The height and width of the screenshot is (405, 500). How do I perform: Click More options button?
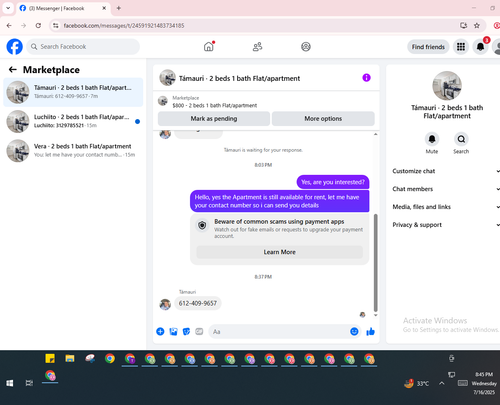(323, 119)
